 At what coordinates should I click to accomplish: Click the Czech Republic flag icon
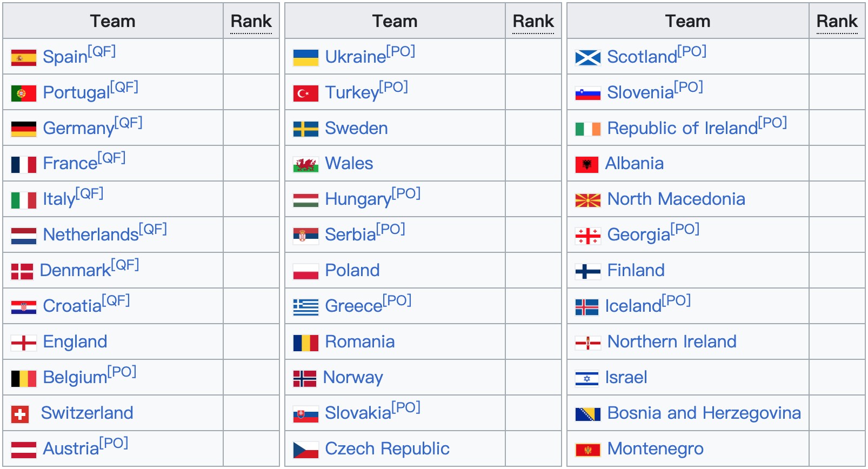(x=305, y=450)
